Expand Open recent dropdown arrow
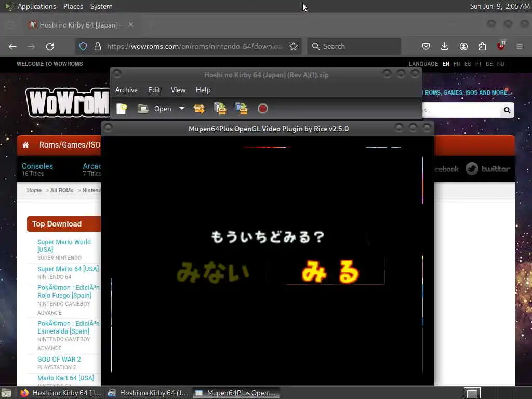Image resolution: width=532 pixels, height=399 pixels. tap(182, 109)
